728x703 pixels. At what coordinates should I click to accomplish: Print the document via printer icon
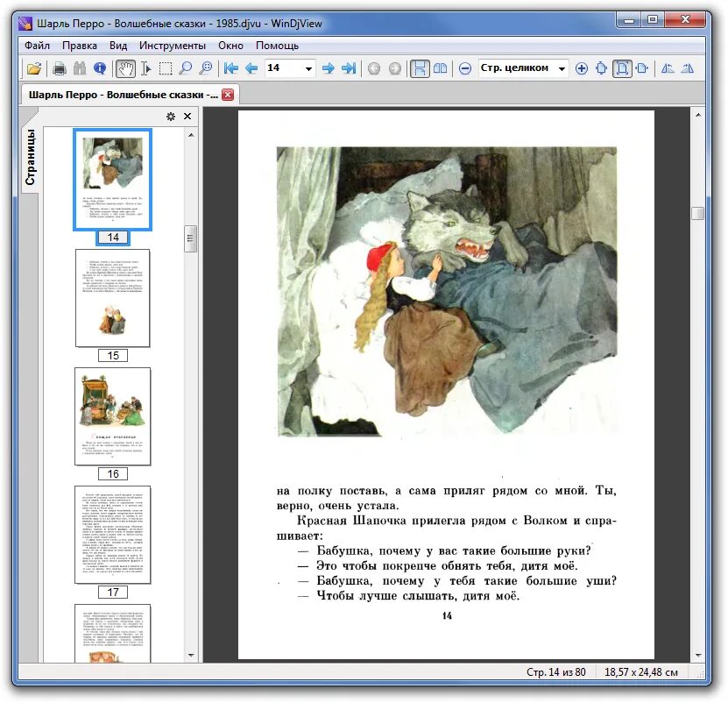(59, 68)
